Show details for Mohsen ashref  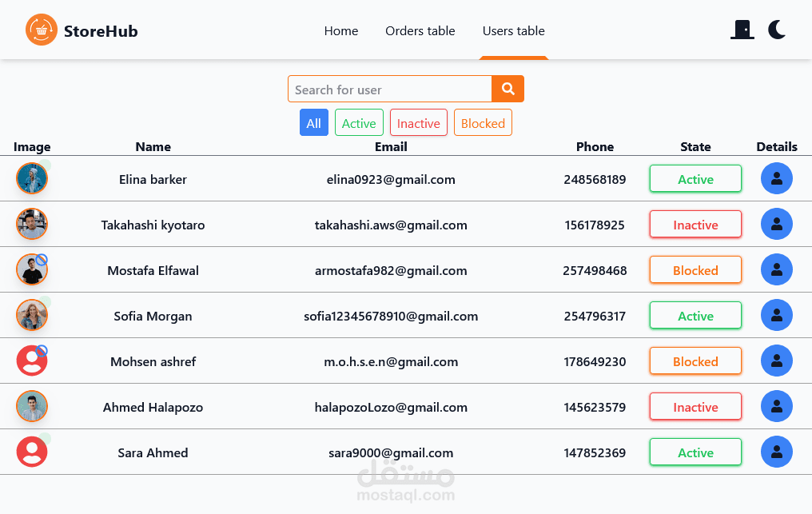click(x=776, y=361)
